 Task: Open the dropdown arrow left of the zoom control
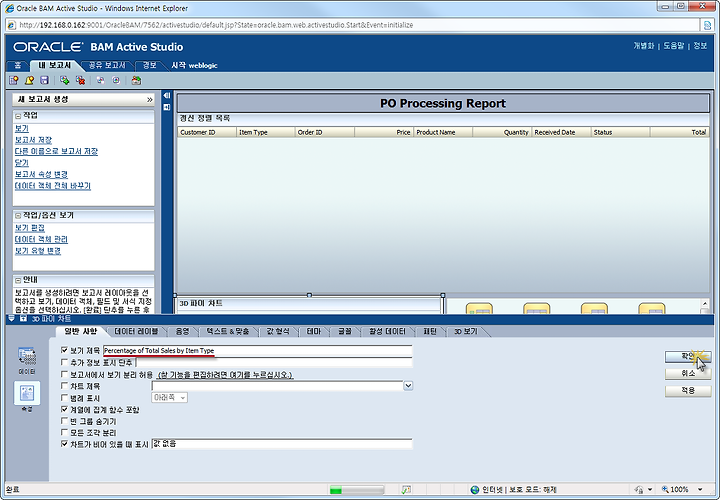pos(649,489)
